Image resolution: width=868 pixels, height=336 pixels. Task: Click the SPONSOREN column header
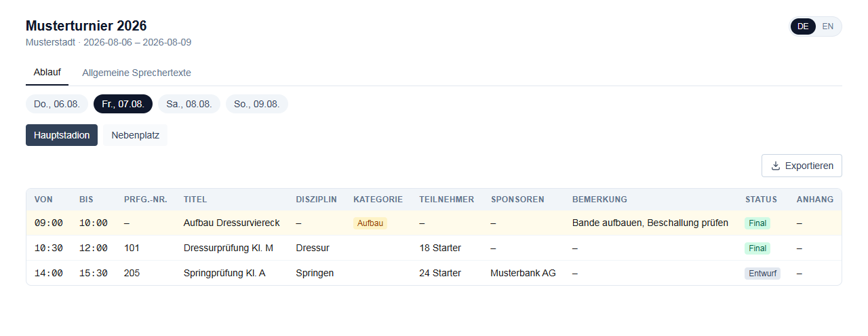coord(517,200)
